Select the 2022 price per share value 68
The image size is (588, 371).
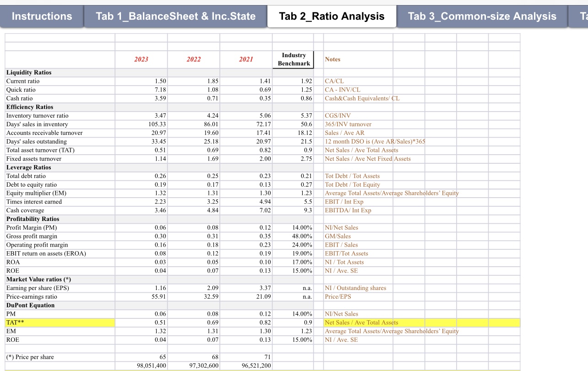click(194, 357)
